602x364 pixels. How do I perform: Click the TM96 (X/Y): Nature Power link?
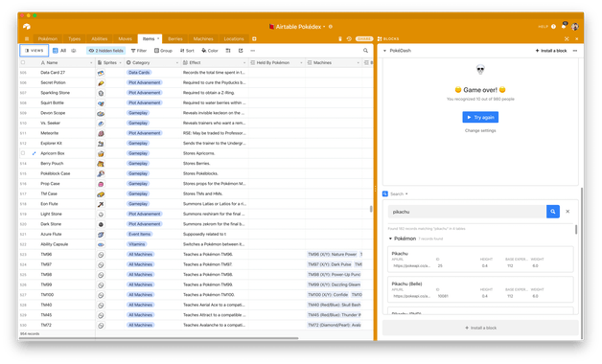[x=332, y=254]
